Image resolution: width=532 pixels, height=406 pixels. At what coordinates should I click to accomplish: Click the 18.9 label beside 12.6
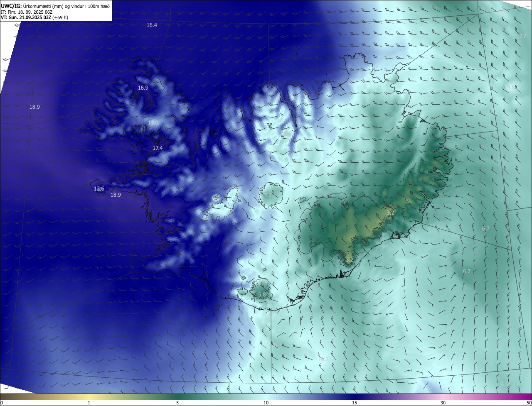(116, 195)
